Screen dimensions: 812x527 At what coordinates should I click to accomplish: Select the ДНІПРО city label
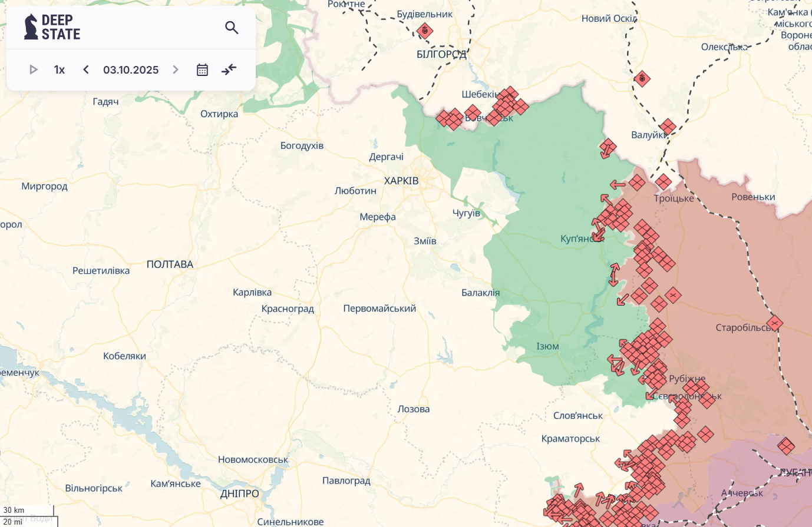click(239, 493)
